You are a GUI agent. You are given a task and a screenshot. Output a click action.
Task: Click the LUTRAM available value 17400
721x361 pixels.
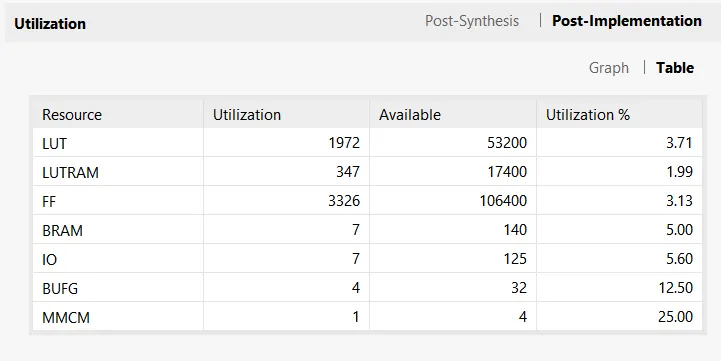pos(507,172)
